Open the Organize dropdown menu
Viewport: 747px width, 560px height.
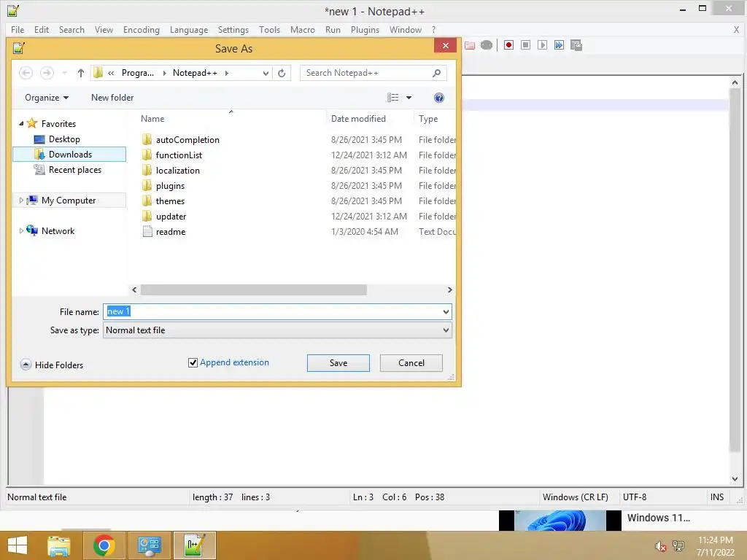click(x=47, y=98)
